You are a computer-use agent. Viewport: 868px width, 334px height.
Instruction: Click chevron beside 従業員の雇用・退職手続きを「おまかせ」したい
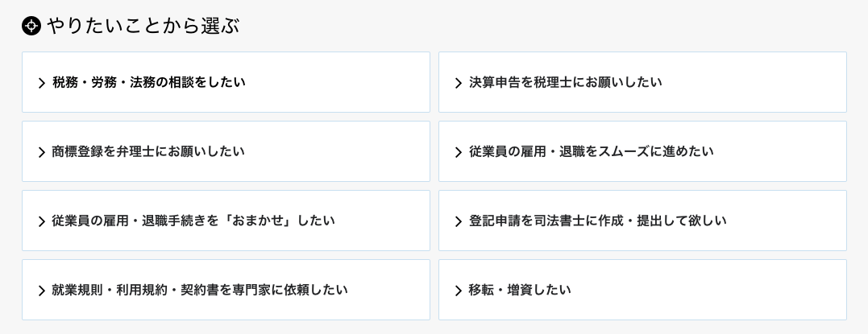[42, 221]
